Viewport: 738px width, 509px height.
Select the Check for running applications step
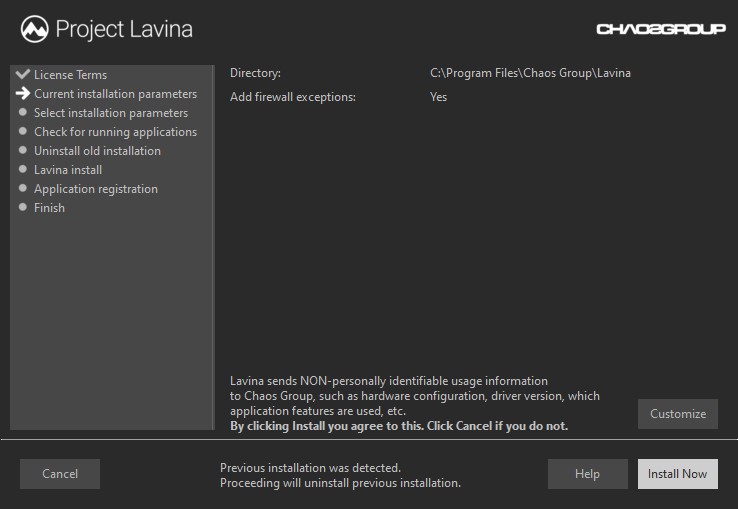[115, 132]
